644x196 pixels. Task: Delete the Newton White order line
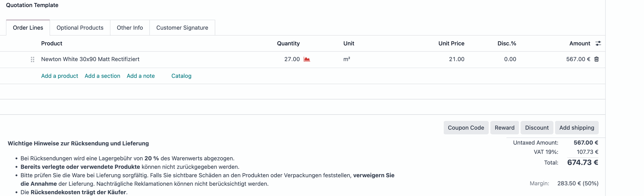596,59
